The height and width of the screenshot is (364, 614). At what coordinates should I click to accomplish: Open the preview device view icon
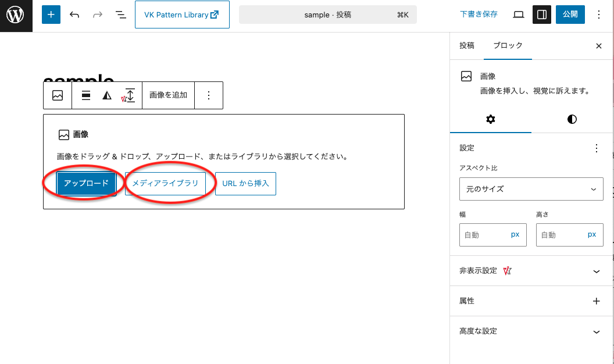(x=519, y=15)
